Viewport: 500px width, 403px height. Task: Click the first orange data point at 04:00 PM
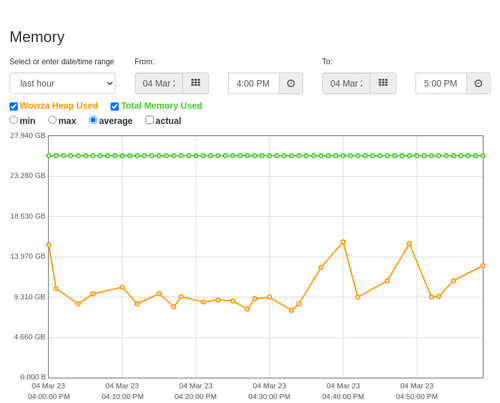point(49,245)
